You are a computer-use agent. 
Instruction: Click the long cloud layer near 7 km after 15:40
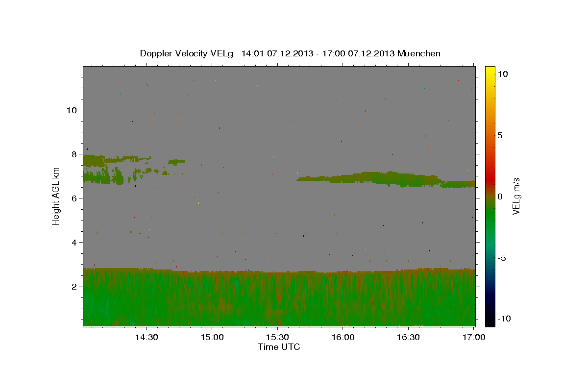point(386,179)
